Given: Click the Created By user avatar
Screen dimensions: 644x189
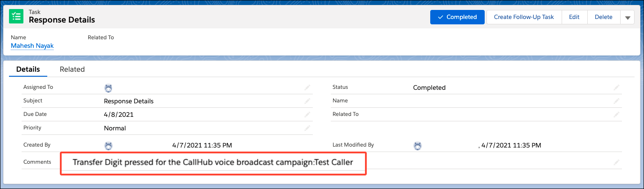Looking at the screenshot, I should pyautogui.click(x=108, y=146).
